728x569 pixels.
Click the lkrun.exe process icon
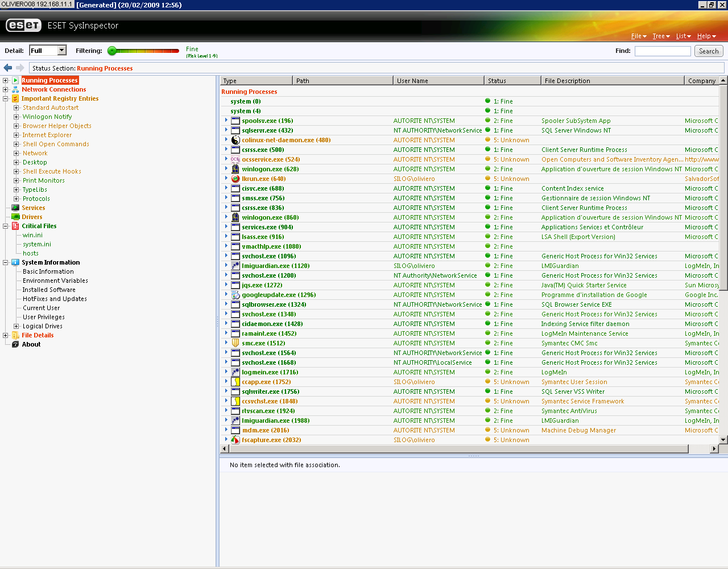coord(235,179)
